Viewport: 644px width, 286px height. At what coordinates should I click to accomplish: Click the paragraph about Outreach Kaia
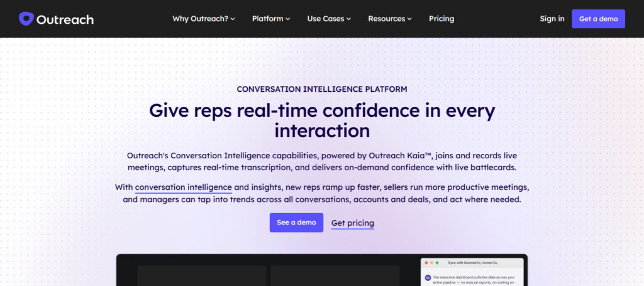pos(322,162)
